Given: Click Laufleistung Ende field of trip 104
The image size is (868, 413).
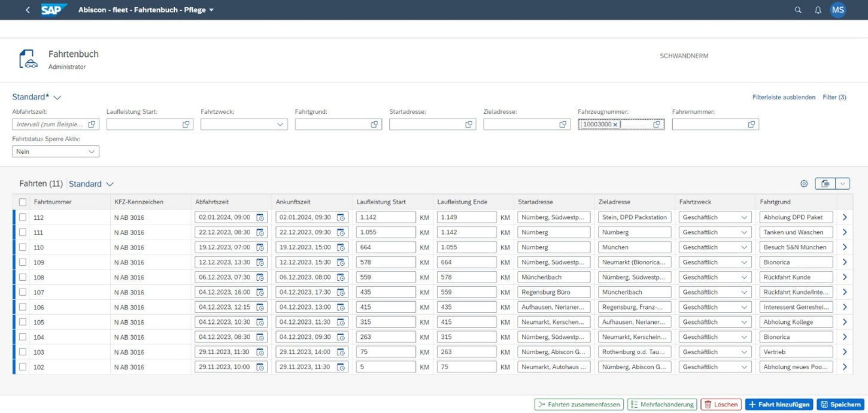Looking at the screenshot, I should click(x=466, y=337).
